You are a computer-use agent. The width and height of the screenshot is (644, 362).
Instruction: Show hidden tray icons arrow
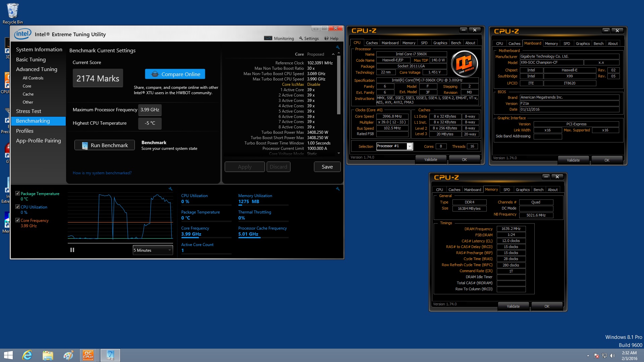click(588, 356)
